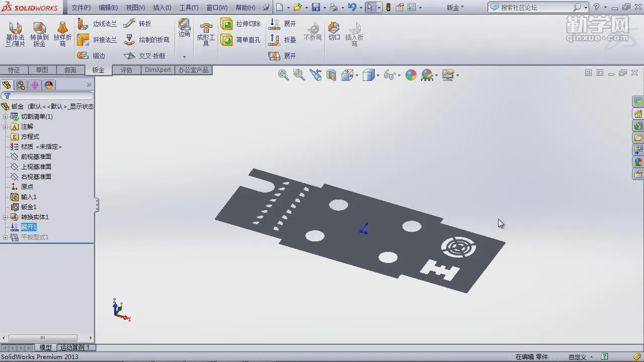Click the Section View icon
Viewport: 644px width, 362px height.
[331, 75]
